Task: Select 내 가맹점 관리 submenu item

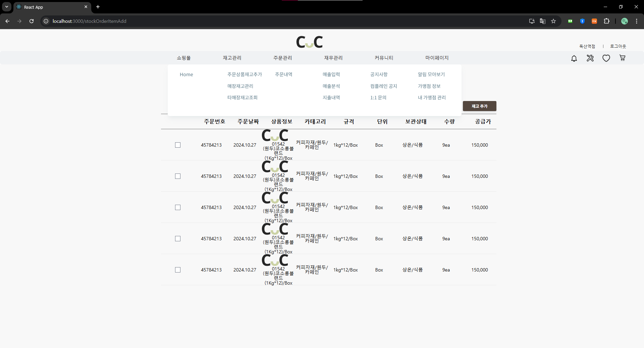Action: coord(432,98)
